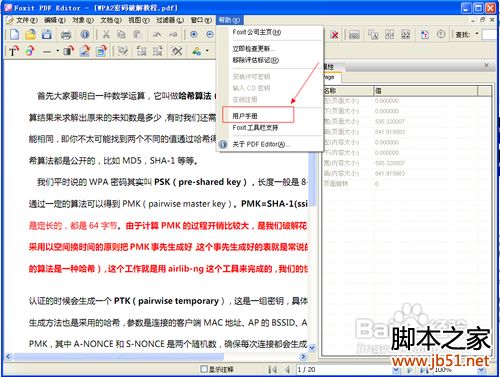Click the send backward arrangement icon
Screen dimensions: 500x377
[x=157, y=51]
